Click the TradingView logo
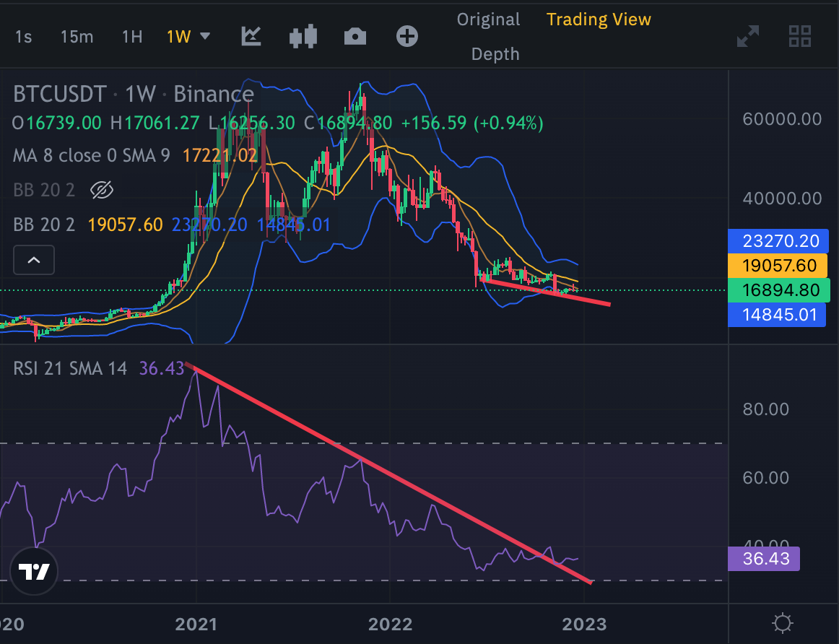Image resolution: width=839 pixels, height=644 pixels. (x=34, y=571)
